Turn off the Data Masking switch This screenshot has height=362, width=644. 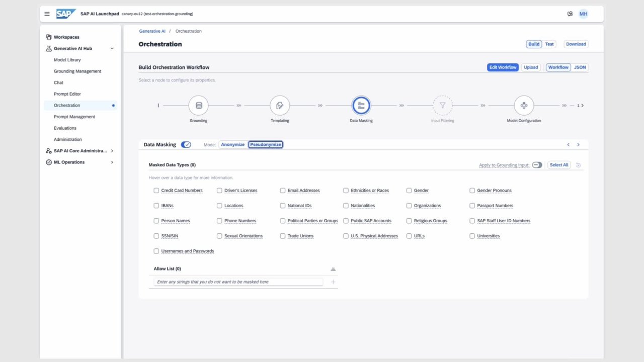(186, 145)
